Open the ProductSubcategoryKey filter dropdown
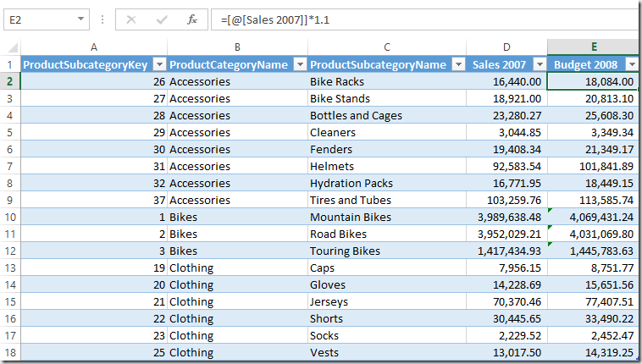The image size is (642, 364). click(159, 64)
